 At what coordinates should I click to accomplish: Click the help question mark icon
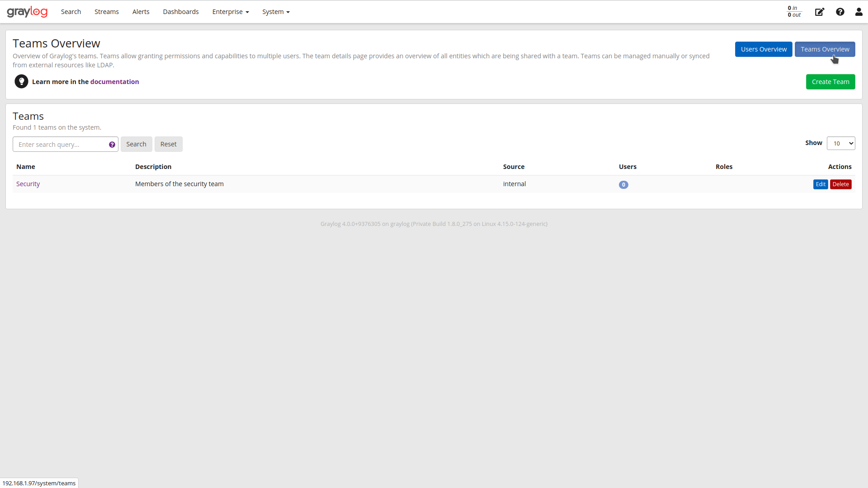point(840,12)
